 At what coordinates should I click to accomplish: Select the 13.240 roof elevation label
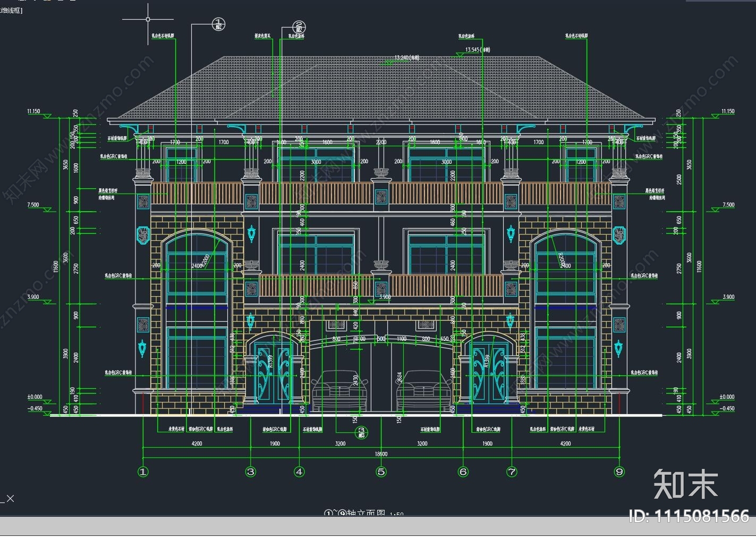(407, 57)
